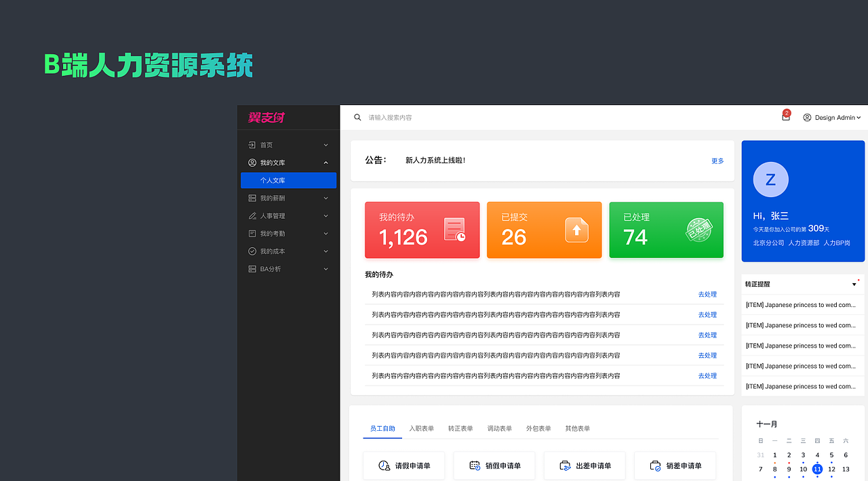Open the green 已处理 74 card
Screen dimensions: 868x481
pyautogui.click(x=666, y=230)
